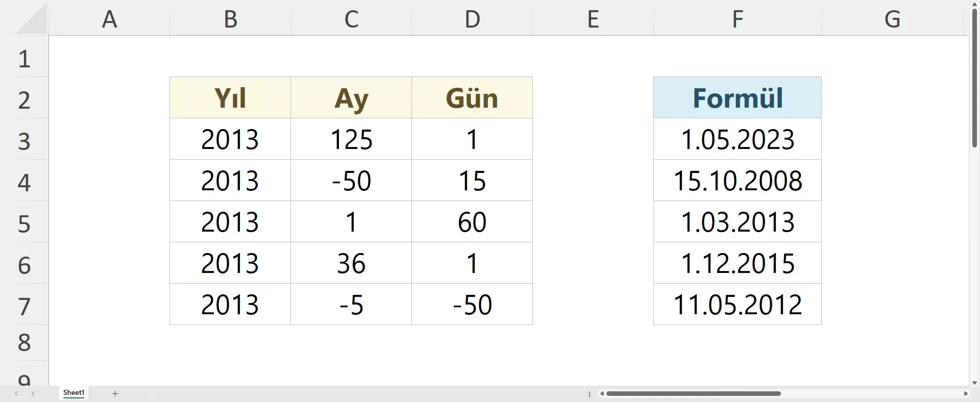
Task: Select month cell 1 in row 5
Action: 351,222
